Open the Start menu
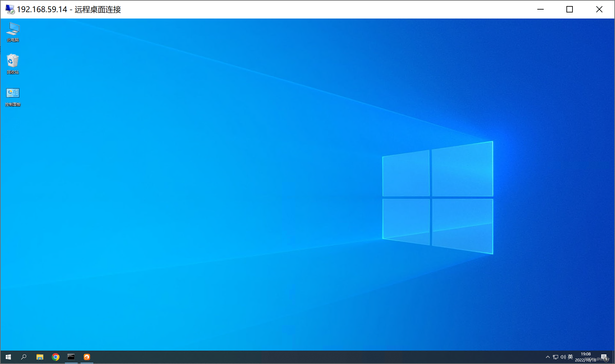This screenshot has height=364, width=615. click(x=8, y=357)
